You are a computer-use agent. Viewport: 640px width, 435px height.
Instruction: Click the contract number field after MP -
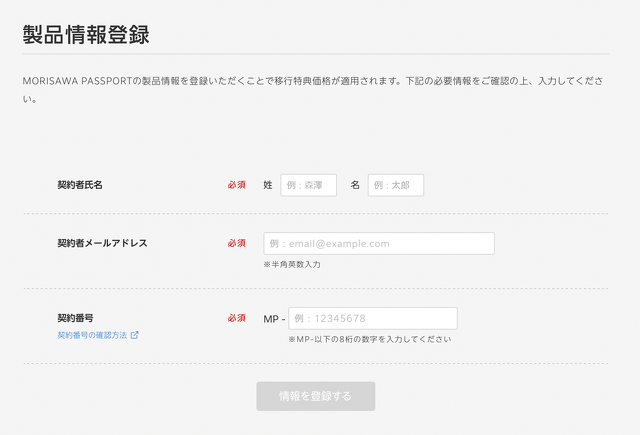pyautogui.click(x=373, y=318)
